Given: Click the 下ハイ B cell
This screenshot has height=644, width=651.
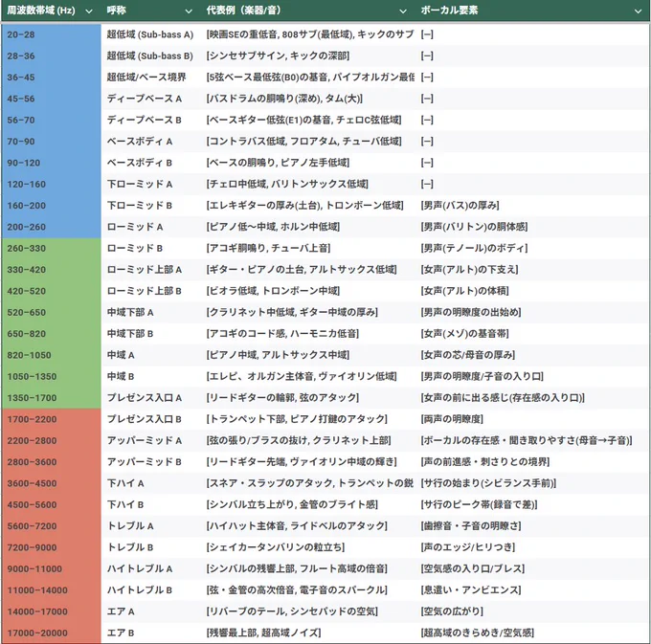Looking at the screenshot, I should (x=151, y=504).
